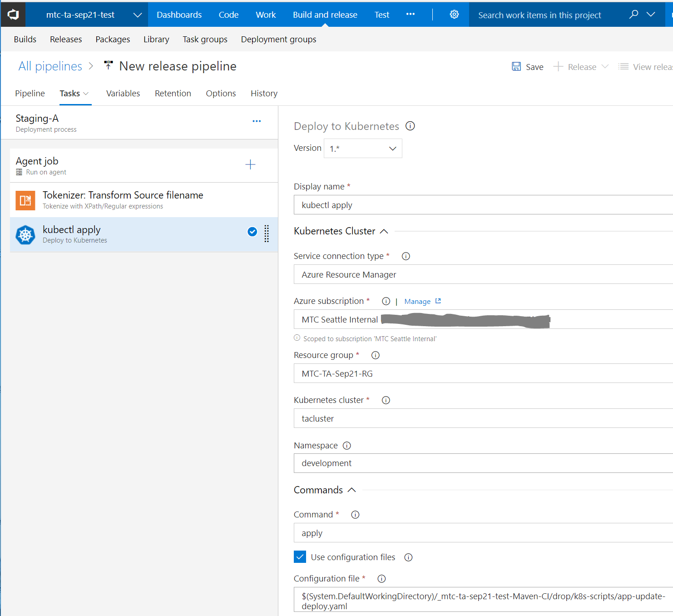
Task: Collapse the Commands section
Action: [351, 490]
